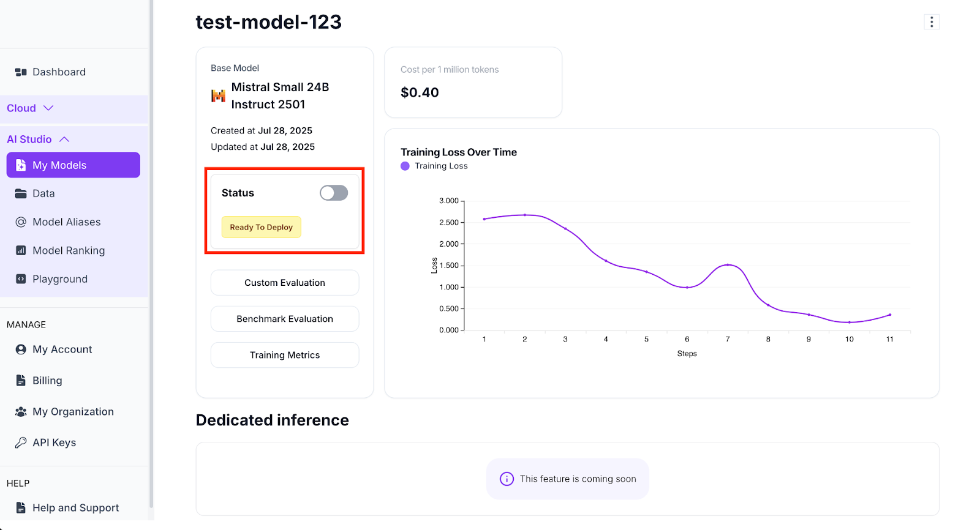Collapse the AI Studio section chevron
Screen dimensions: 980x530
pyautogui.click(x=64, y=140)
